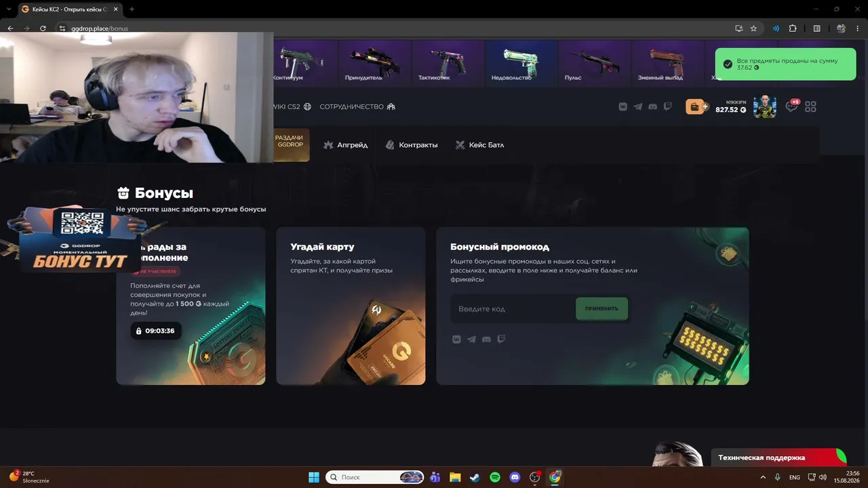Apply the promo code with ПРИМЕНИТЬ

(x=601, y=308)
